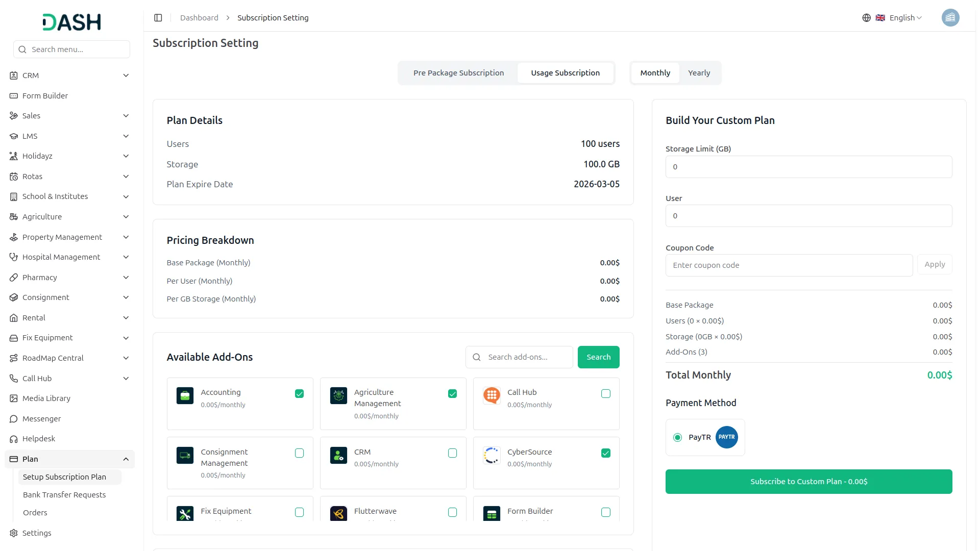
Task: Click the CRM sidebar icon
Action: click(x=14, y=76)
